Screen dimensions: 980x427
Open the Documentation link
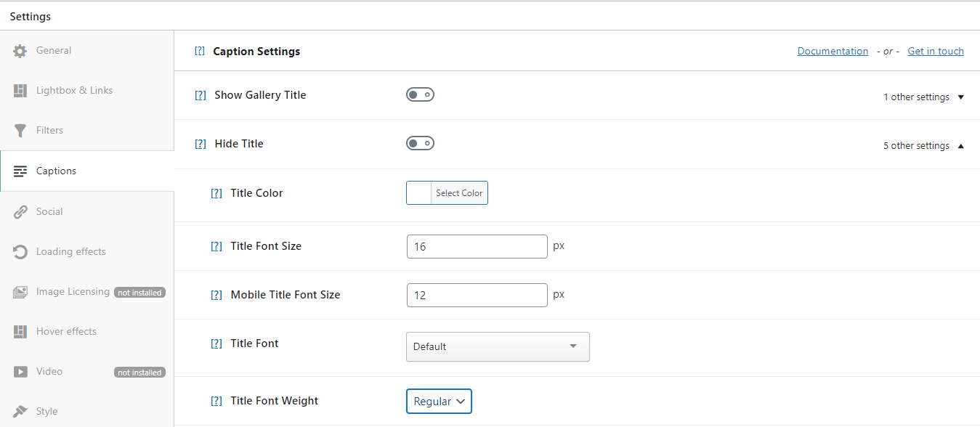833,52
